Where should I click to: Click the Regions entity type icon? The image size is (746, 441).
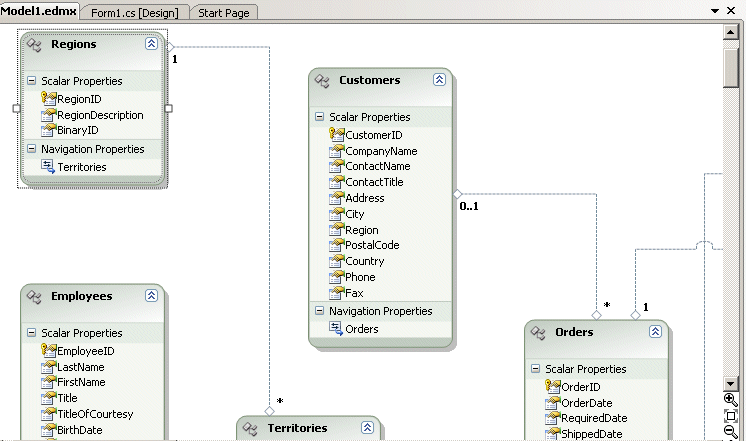(34, 45)
